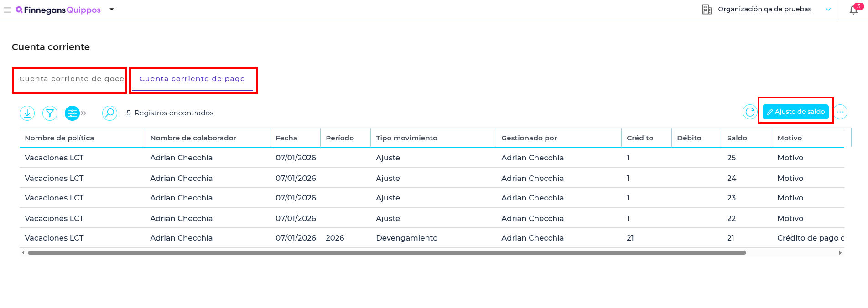Refresh the records table
This screenshot has width=868, height=308.
pos(750,112)
